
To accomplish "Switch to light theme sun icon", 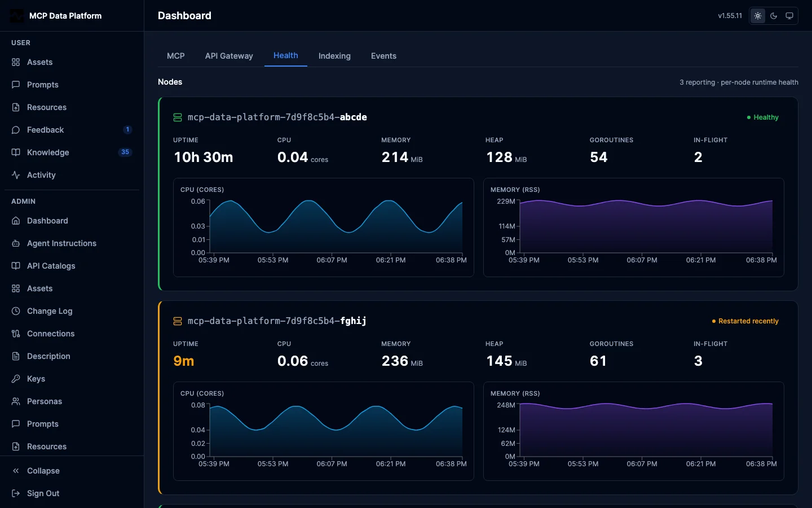I will [x=758, y=16].
